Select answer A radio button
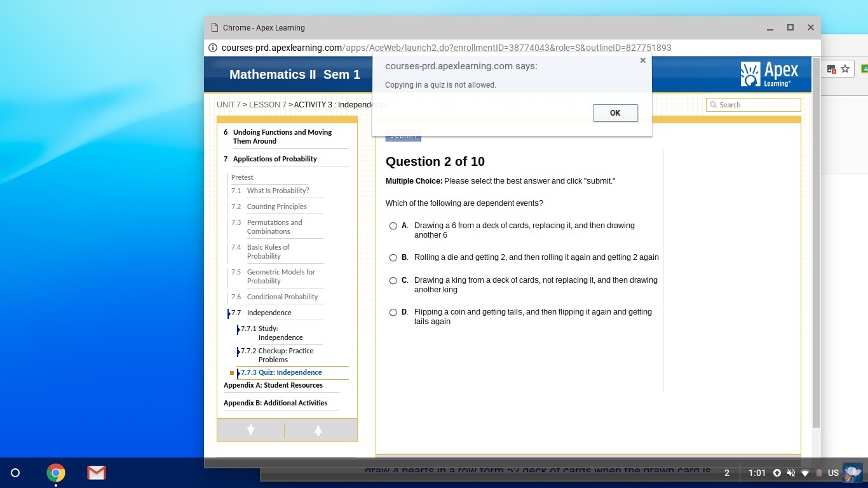The height and width of the screenshot is (488, 868). point(393,226)
